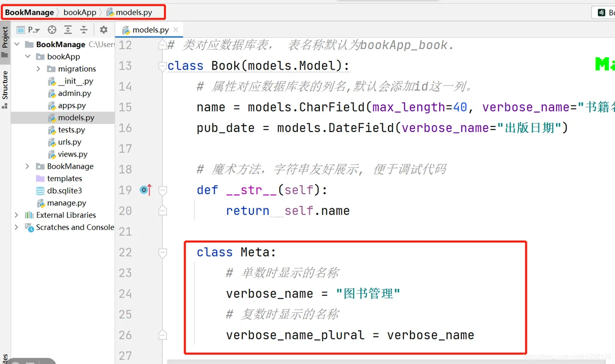Select manage.py in the project tree

[x=63, y=203]
